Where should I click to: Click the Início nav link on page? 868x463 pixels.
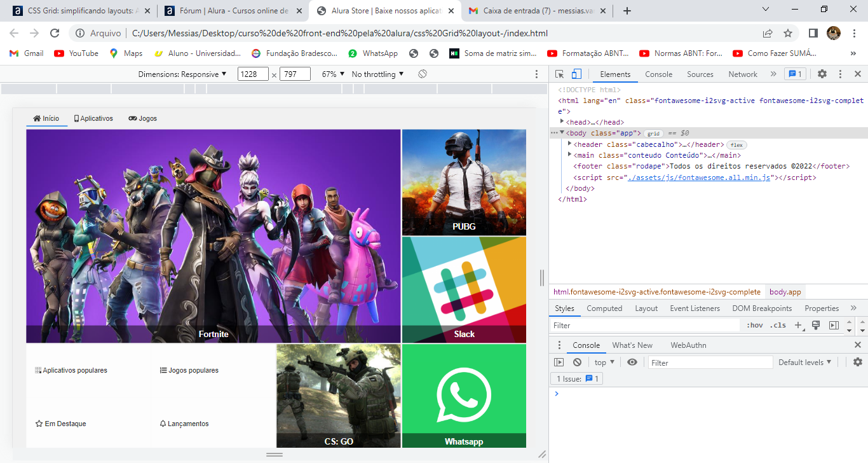[46, 118]
